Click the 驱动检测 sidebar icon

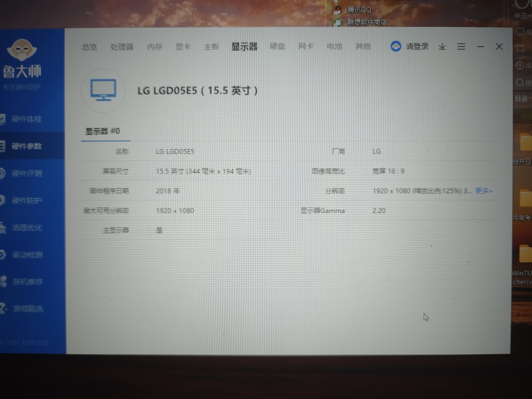(x=3, y=255)
